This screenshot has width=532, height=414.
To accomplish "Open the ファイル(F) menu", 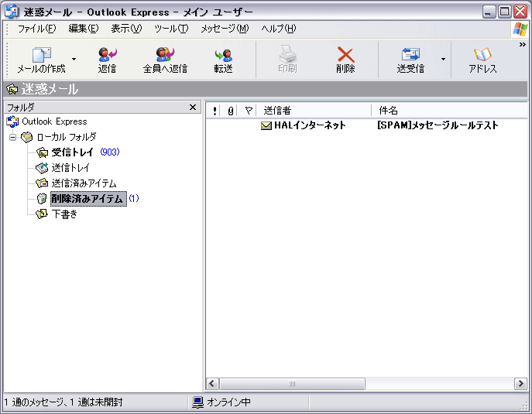I will coord(36,29).
